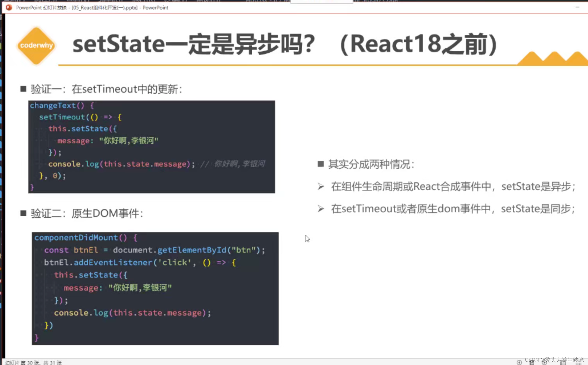The height and width of the screenshot is (365, 588).
Task: Click the message string line in the first code block
Action: (108, 141)
